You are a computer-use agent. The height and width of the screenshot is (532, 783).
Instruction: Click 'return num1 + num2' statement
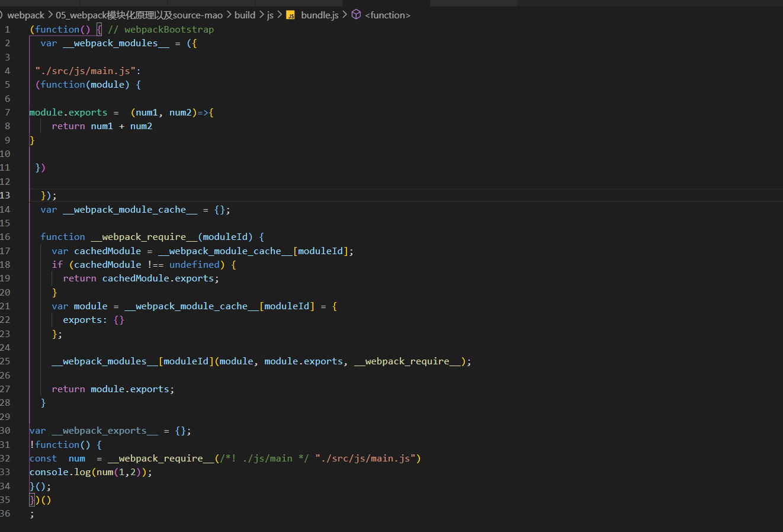click(x=102, y=126)
